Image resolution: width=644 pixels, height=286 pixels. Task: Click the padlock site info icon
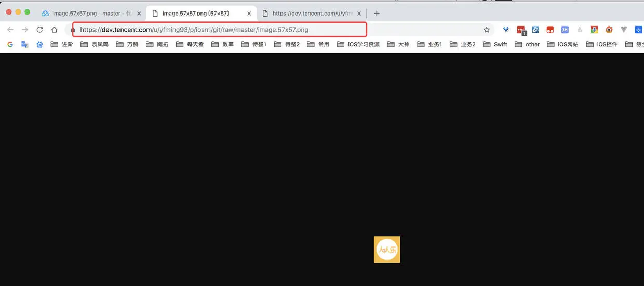pos(73,30)
